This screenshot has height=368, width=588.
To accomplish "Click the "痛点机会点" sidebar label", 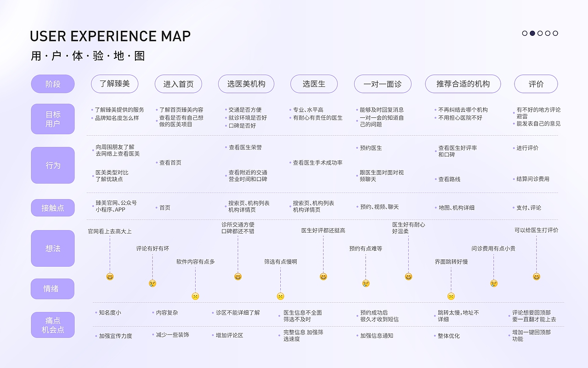I will point(52,325).
